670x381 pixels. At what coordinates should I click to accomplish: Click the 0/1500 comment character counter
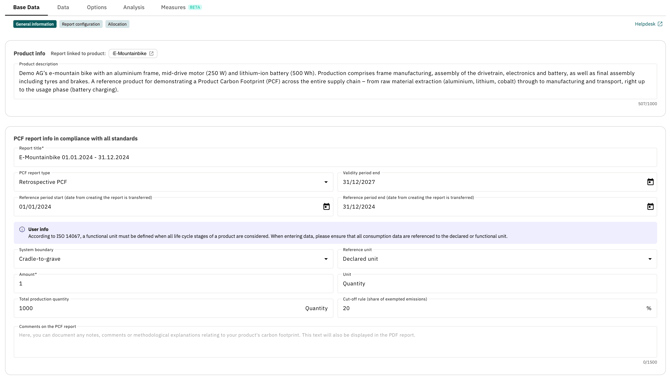[650, 362]
